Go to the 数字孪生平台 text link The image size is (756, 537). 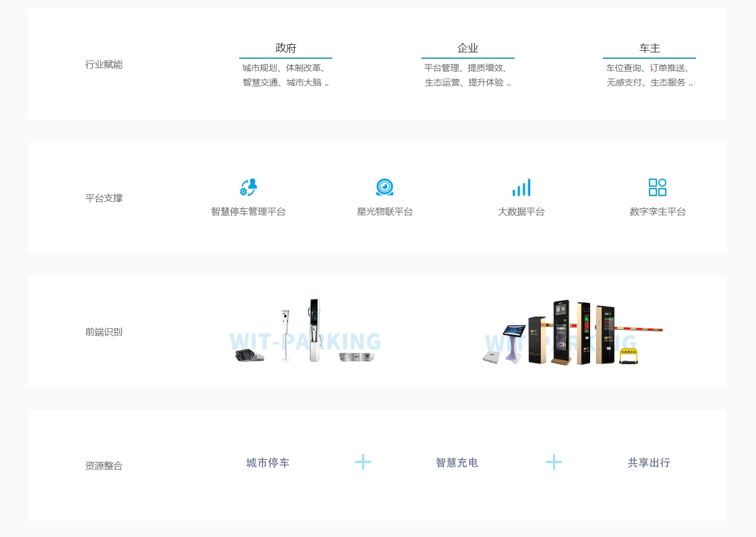click(x=658, y=212)
